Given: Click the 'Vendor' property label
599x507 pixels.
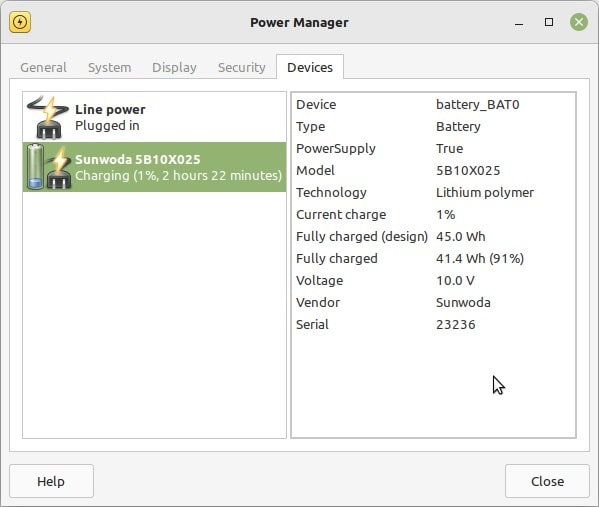Looking at the screenshot, I should [x=318, y=303].
